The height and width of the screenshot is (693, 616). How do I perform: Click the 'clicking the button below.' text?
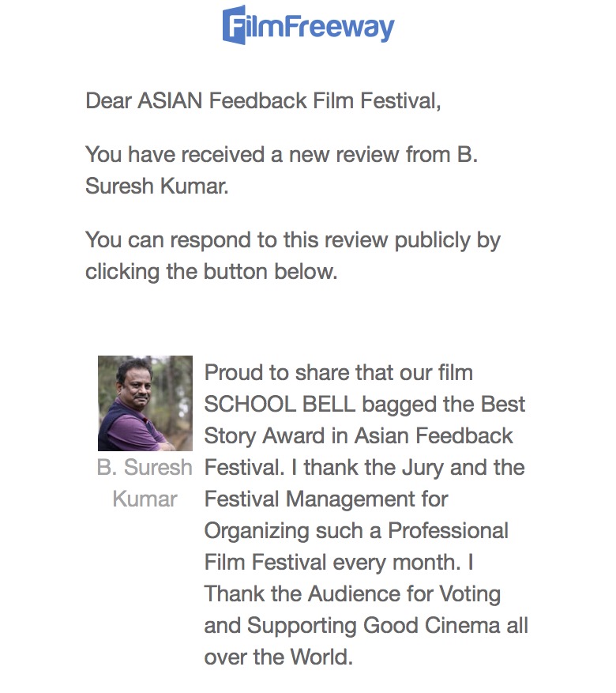(211, 271)
